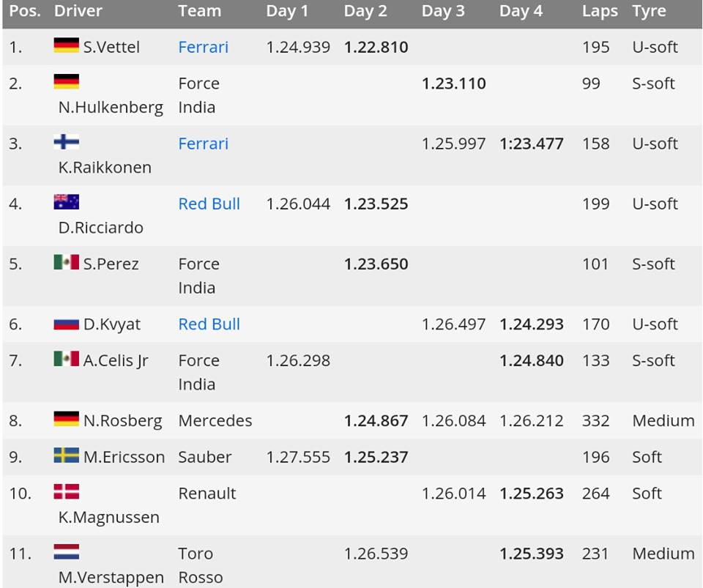
Task: Click the Dutch flag above M.Verstappen
Action: pyautogui.click(x=66, y=552)
